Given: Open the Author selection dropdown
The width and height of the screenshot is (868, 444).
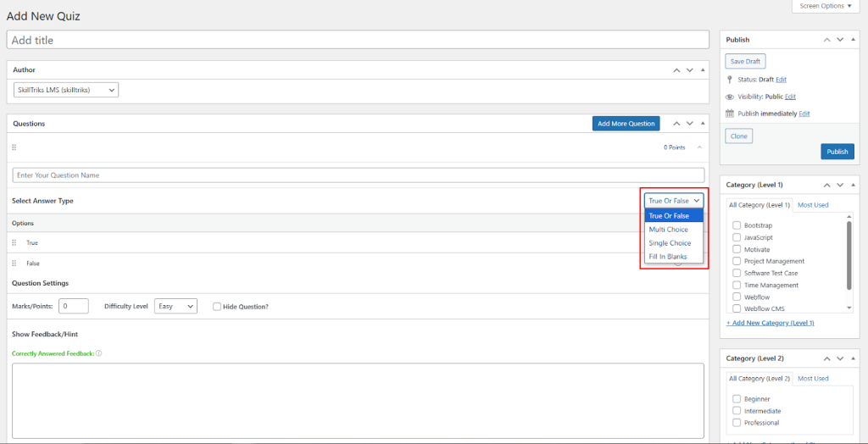Looking at the screenshot, I should click(x=66, y=90).
